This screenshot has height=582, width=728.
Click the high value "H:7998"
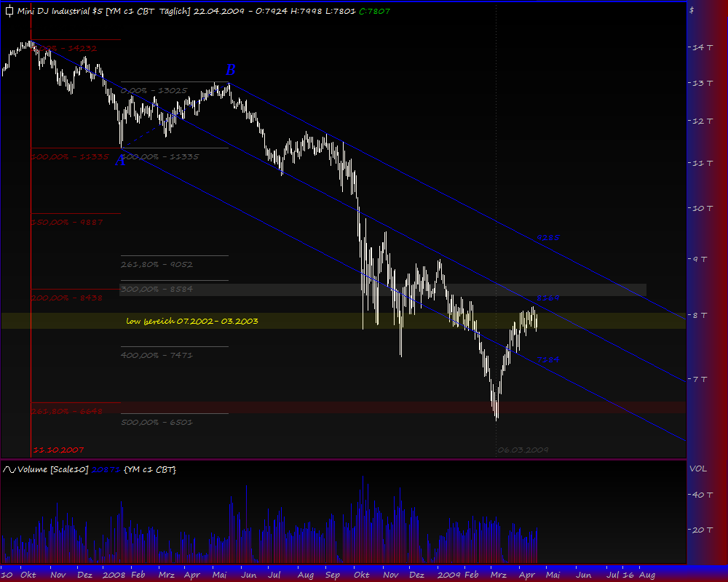point(306,11)
